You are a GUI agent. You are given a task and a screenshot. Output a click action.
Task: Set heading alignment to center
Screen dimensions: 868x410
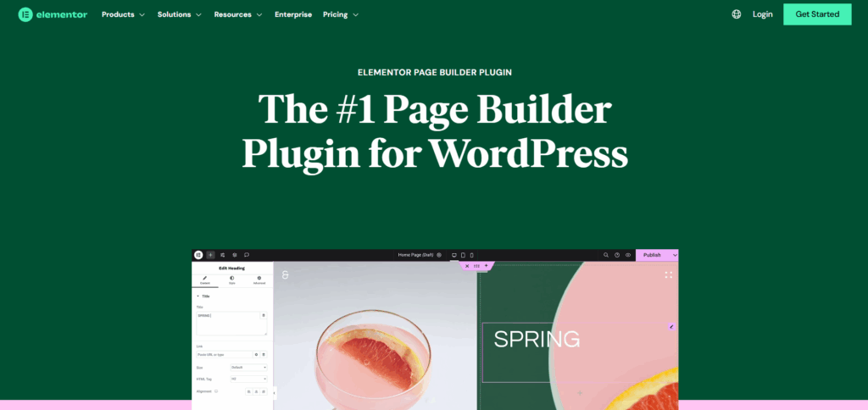click(x=256, y=391)
